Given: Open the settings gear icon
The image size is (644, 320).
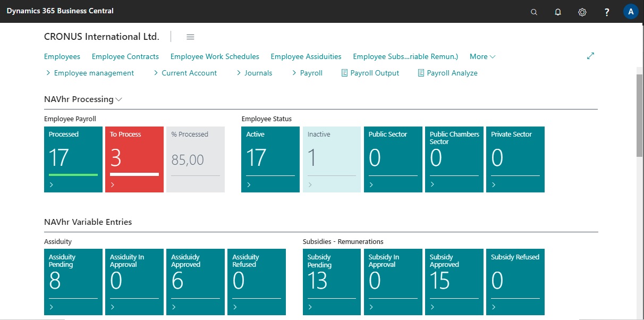Looking at the screenshot, I should point(582,12).
